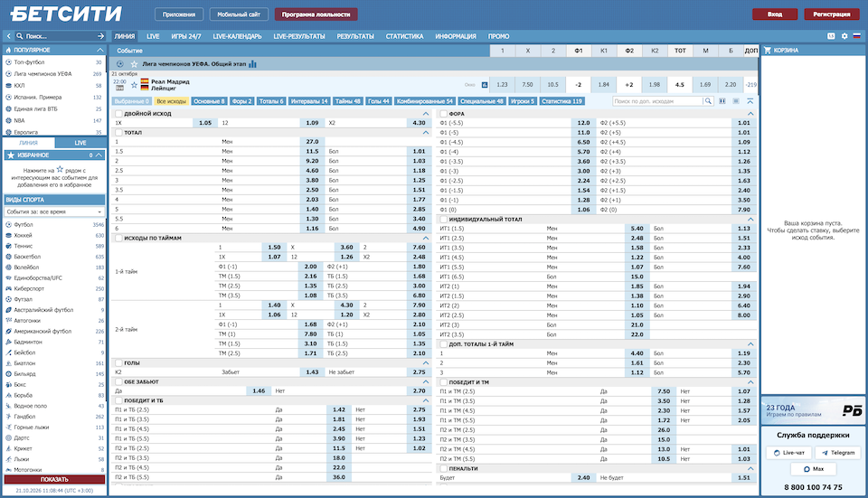Open the Live-чат support button
Image resolution: width=868 pixels, height=498 pixels.
(x=789, y=453)
